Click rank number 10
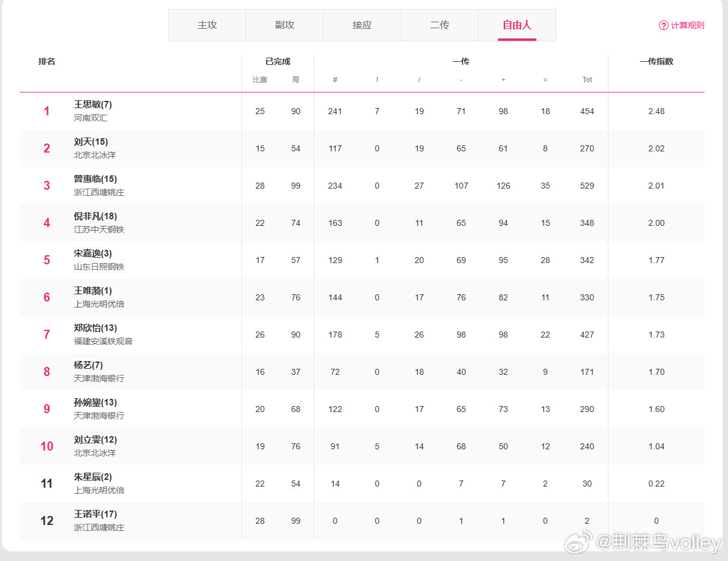Image resolution: width=728 pixels, height=561 pixels. [47, 446]
